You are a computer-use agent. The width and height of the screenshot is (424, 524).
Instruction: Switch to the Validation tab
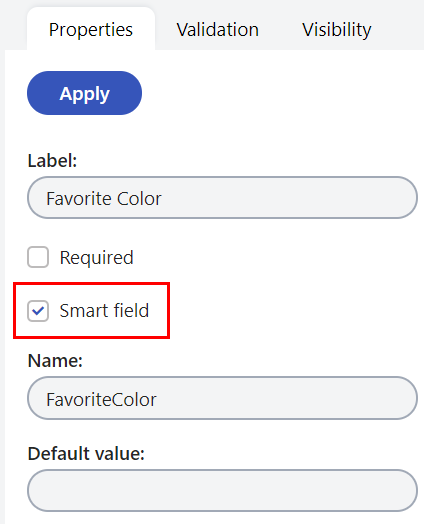click(218, 30)
